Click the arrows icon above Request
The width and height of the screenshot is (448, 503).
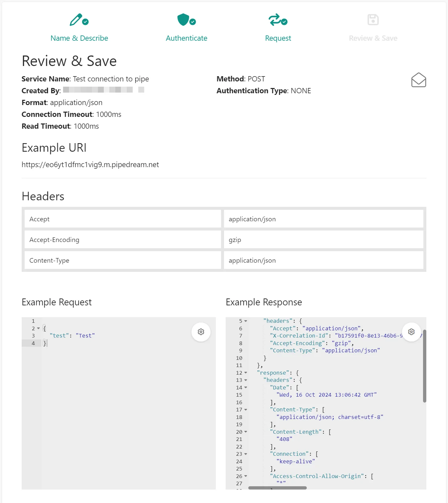(278, 20)
